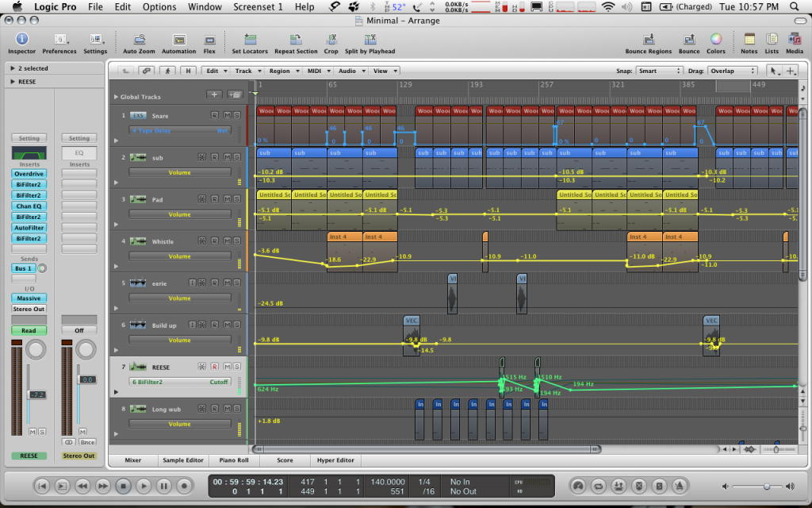This screenshot has width=812, height=508.
Task: Click the Bounce Regions icon
Action: 649,40
